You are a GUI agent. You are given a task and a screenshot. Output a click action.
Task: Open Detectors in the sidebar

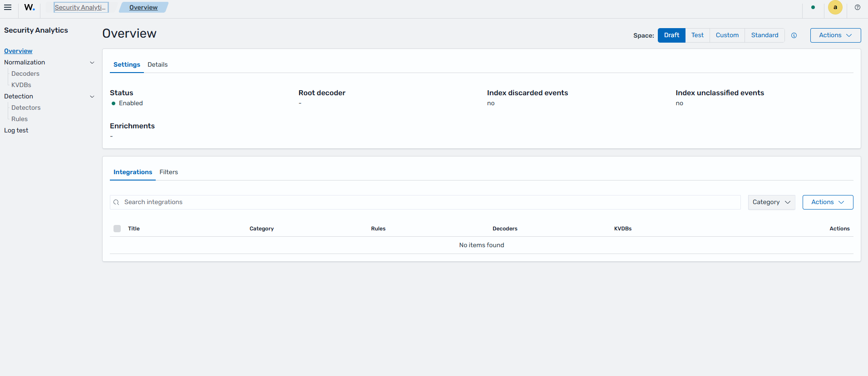tap(26, 108)
